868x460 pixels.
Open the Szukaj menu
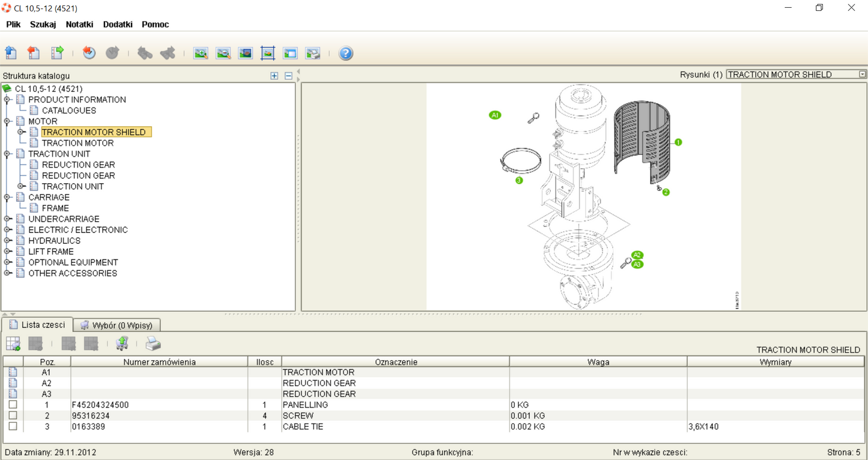pos(43,25)
